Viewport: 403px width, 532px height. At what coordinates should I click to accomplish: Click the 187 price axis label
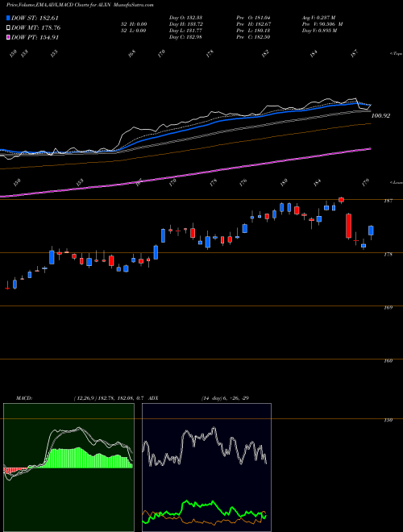point(388,201)
